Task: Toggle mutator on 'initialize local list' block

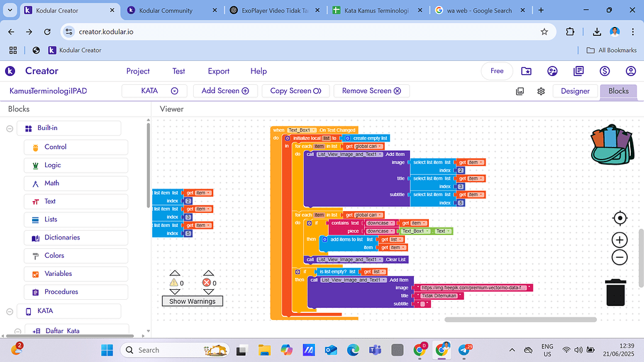Action: (x=287, y=138)
